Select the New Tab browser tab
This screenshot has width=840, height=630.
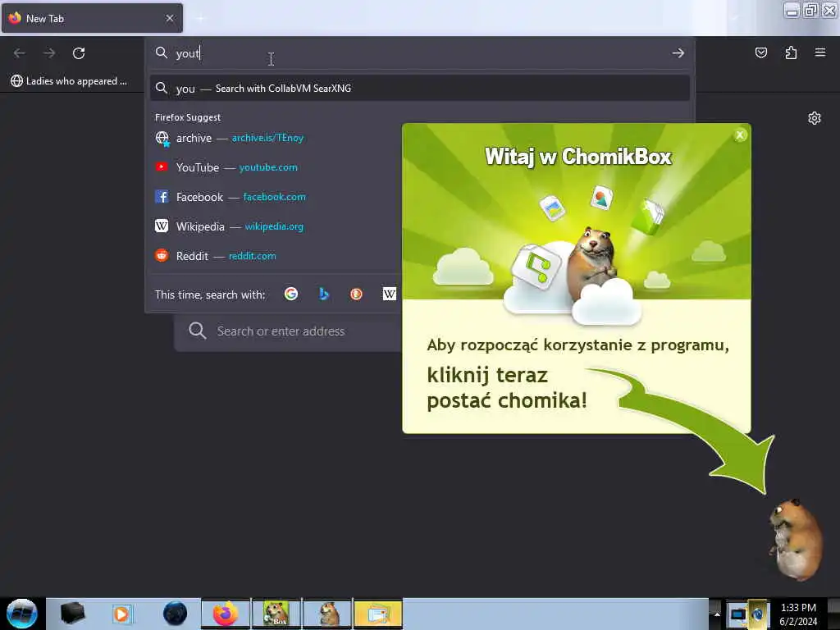coord(92,18)
